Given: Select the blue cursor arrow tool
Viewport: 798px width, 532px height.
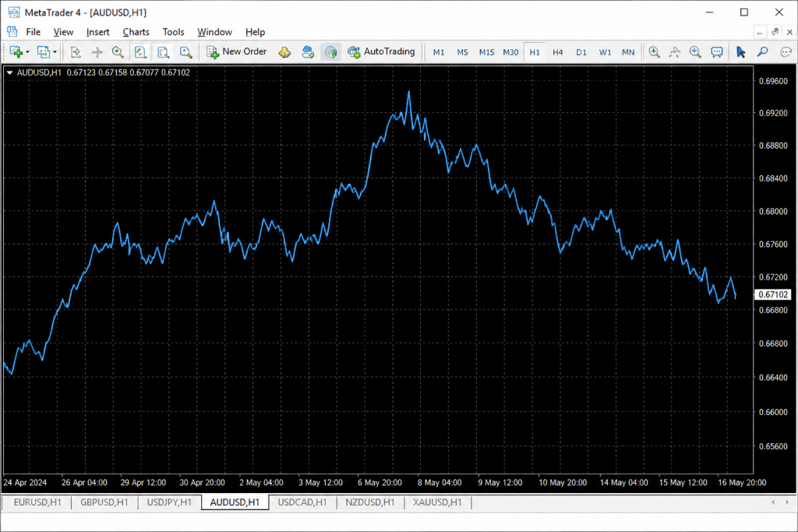Looking at the screenshot, I should point(741,52).
